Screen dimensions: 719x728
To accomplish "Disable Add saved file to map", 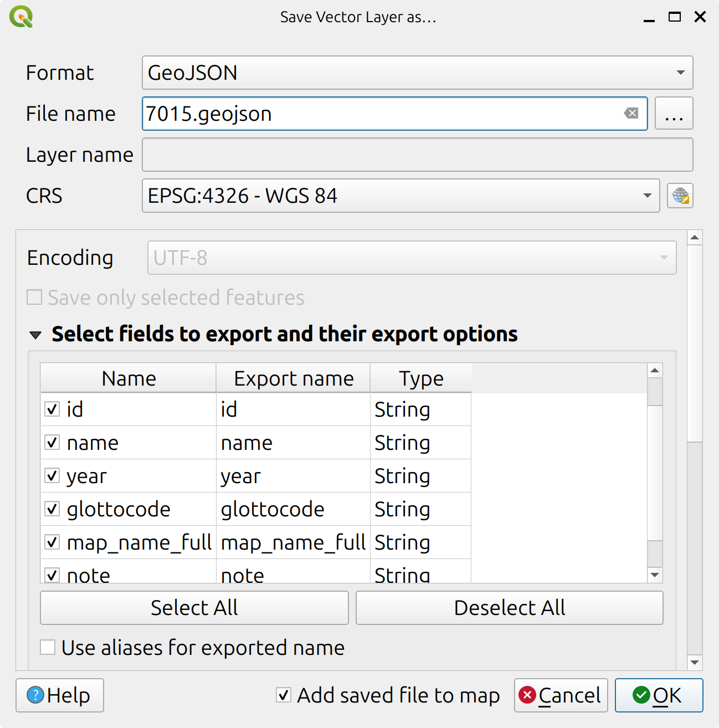I will [283, 695].
